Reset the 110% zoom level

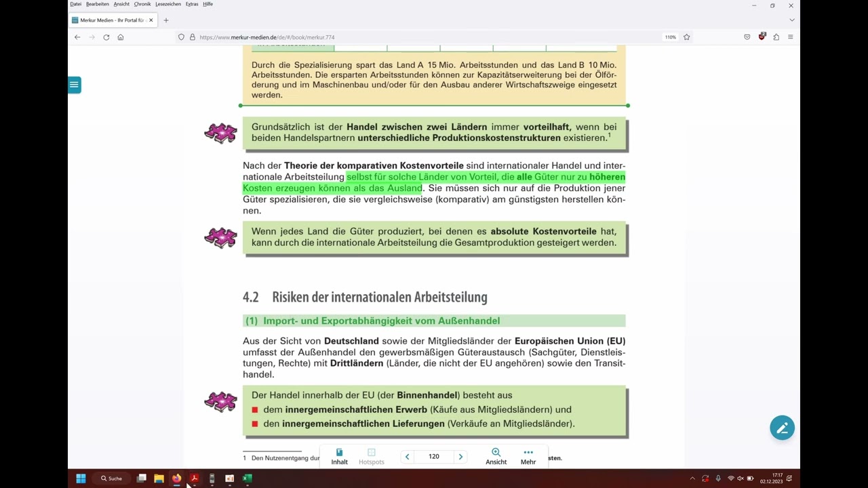[670, 37]
